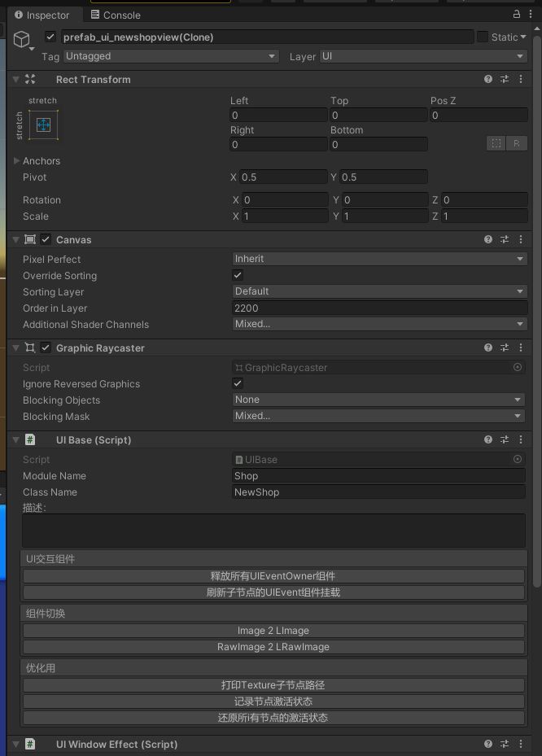Viewport: 542px width, 756px height.
Task: Switch to the Console tab
Action: click(116, 15)
